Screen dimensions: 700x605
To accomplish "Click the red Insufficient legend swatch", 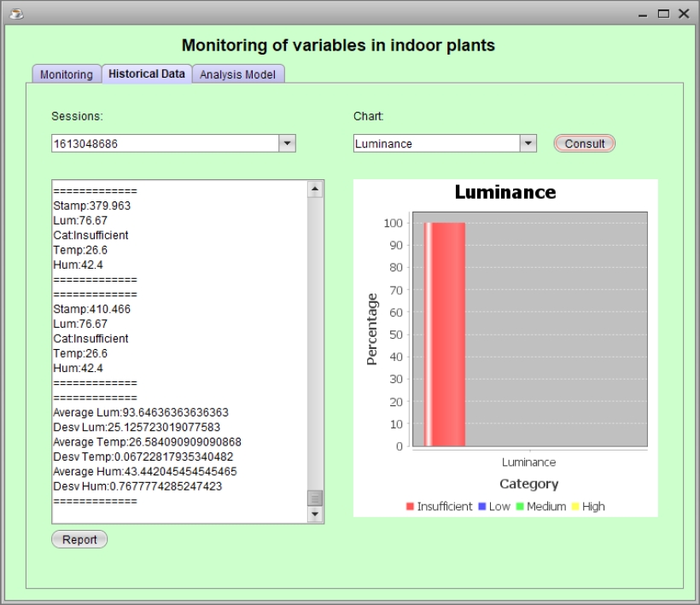I will tap(411, 507).
